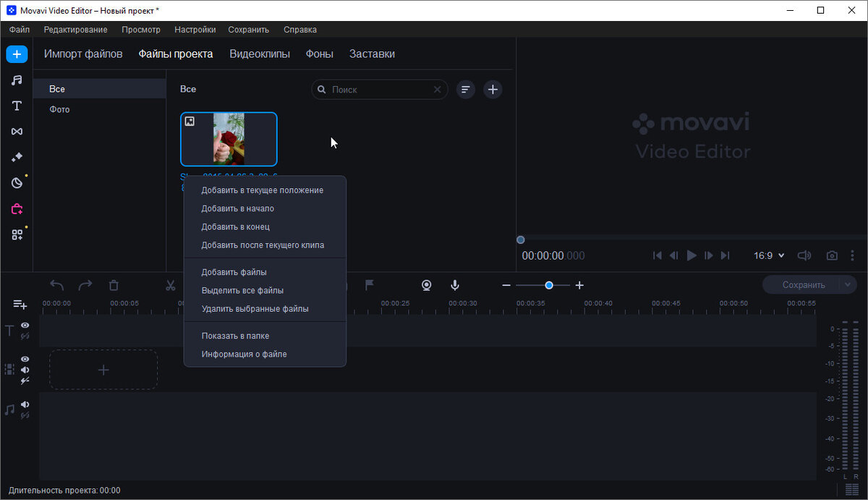868x500 pixels.
Task: Select the scissors split tool
Action: coord(170,285)
